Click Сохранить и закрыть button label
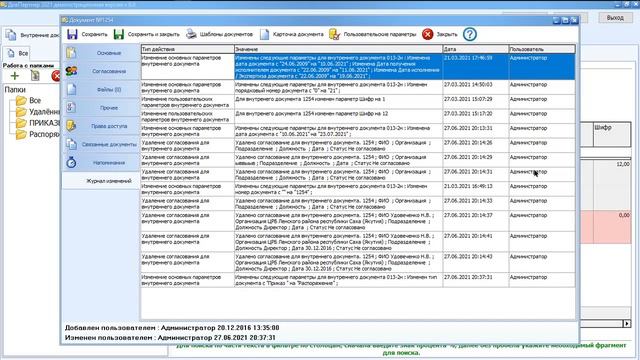Image resolution: width=640 pixels, height=360 pixels. (x=153, y=34)
